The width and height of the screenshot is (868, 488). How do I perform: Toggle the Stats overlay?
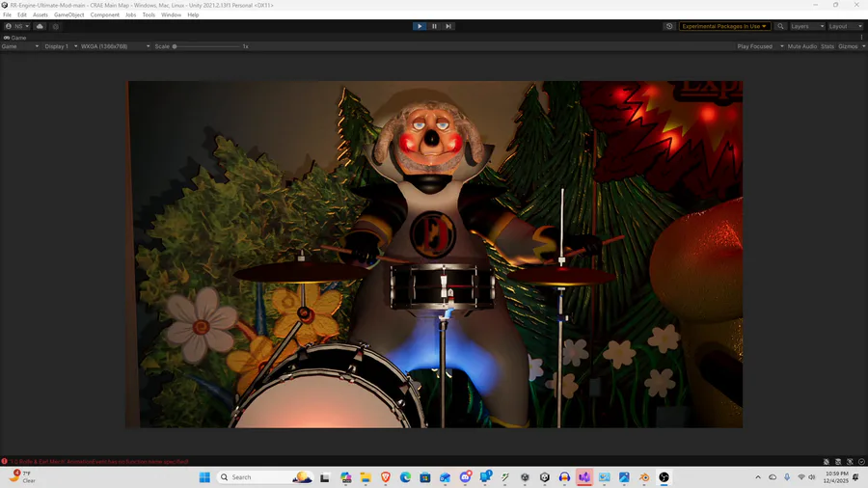pos(827,46)
